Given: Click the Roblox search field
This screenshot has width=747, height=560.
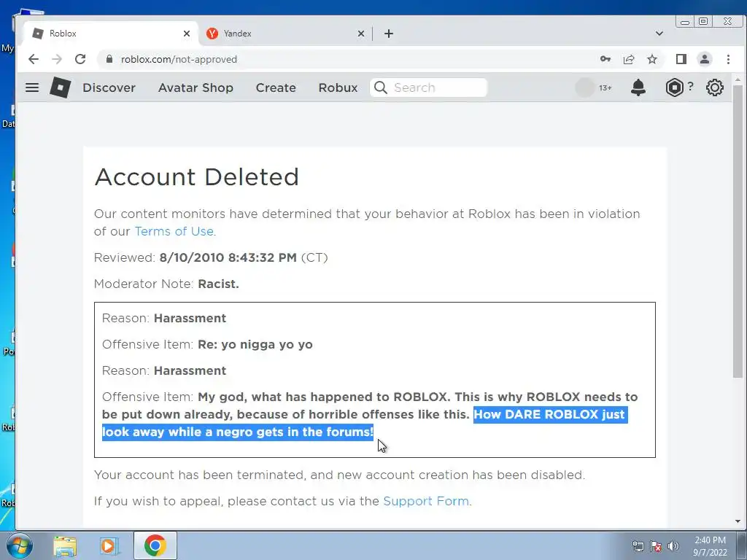Looking at the screenshot, I should (429, 87).
